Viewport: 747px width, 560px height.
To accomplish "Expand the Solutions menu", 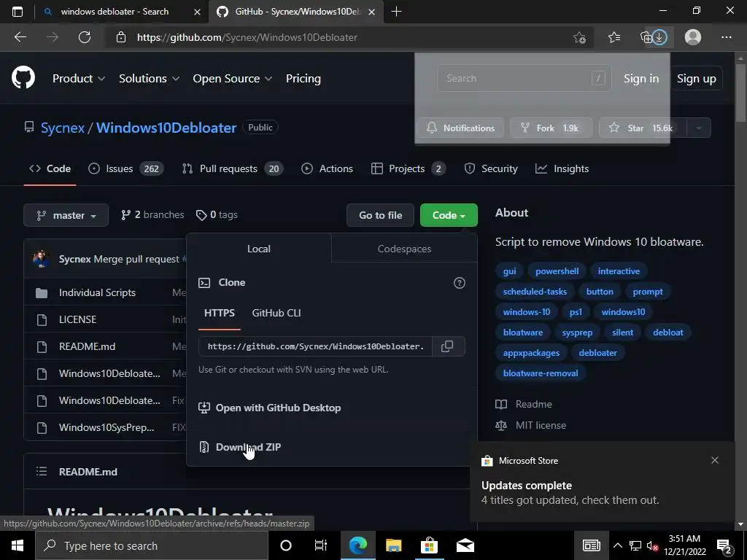I will pyautogui.click(x=149, y=78).
